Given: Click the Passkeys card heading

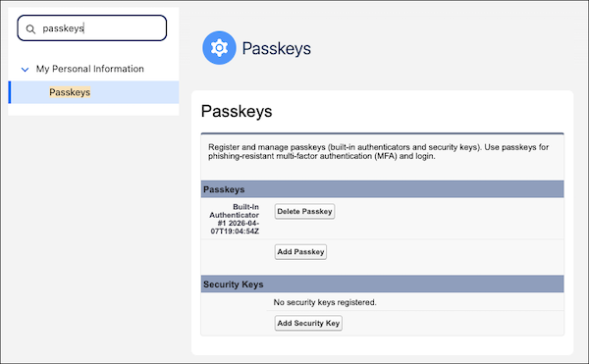Looking at the screenshot, I should pyautogui.click(x=237, y=111).
